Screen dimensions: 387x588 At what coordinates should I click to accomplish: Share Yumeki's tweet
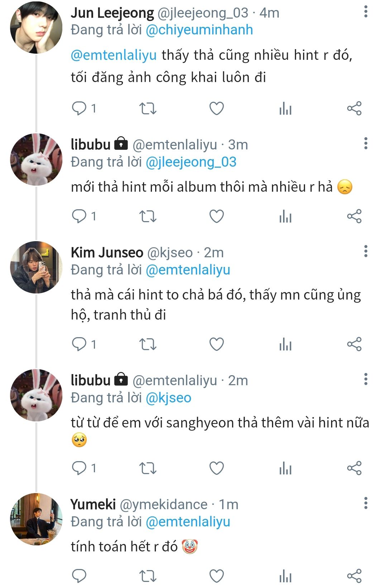[354, 576]
